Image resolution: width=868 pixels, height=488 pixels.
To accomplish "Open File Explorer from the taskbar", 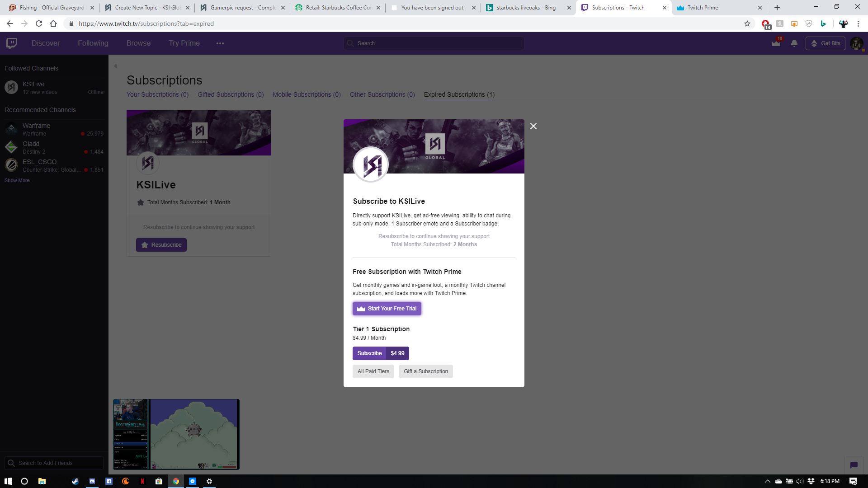I will [x=42, y=481].
